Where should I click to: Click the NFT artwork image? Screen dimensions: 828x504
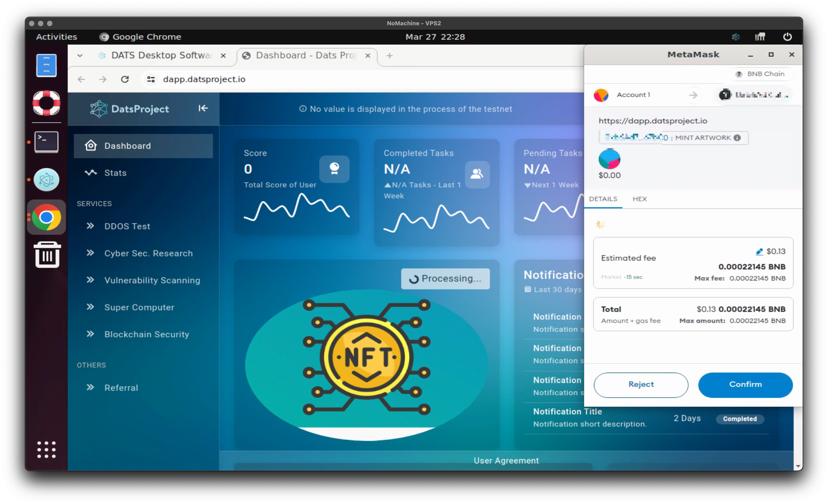(x=367, y=364)
